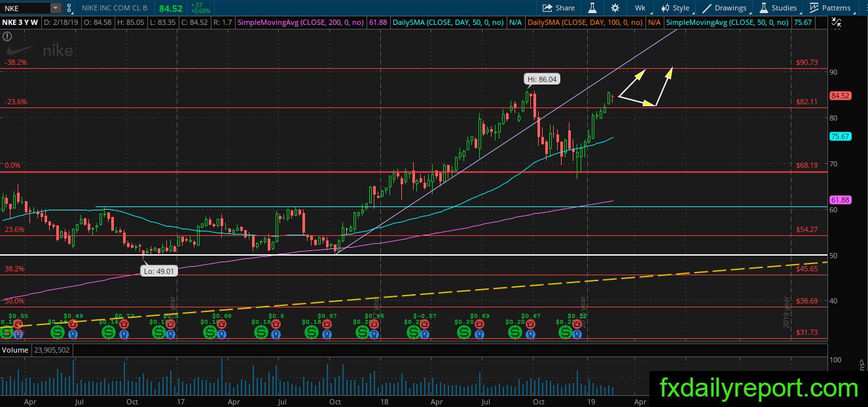Screen dimensions: 868x407
Task: Click DailySMA (CLOSE, DAY, 100, 0, no) label
Action: (585, 22)
